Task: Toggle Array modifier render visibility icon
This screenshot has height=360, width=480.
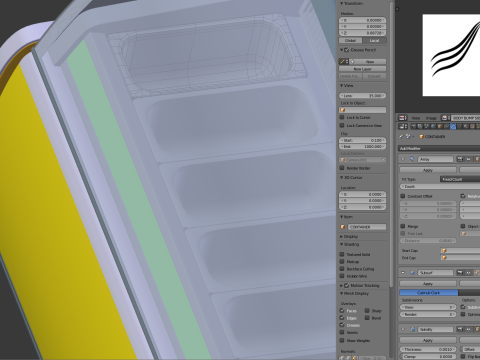Action: click(460, 159)
